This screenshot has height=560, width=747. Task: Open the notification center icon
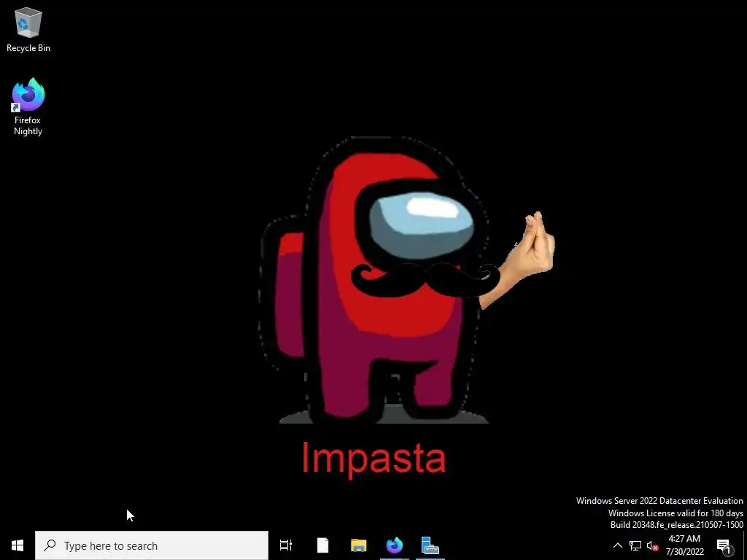(x=724, y=545)
